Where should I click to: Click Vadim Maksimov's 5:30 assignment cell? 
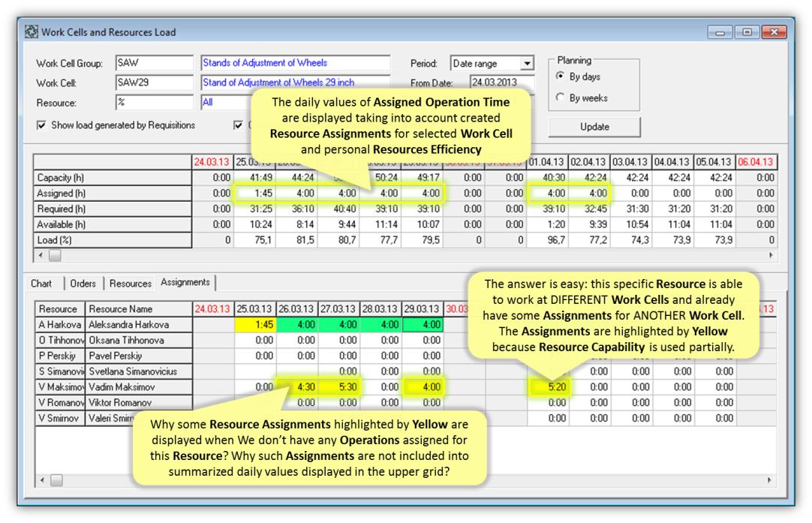point(338,387)
